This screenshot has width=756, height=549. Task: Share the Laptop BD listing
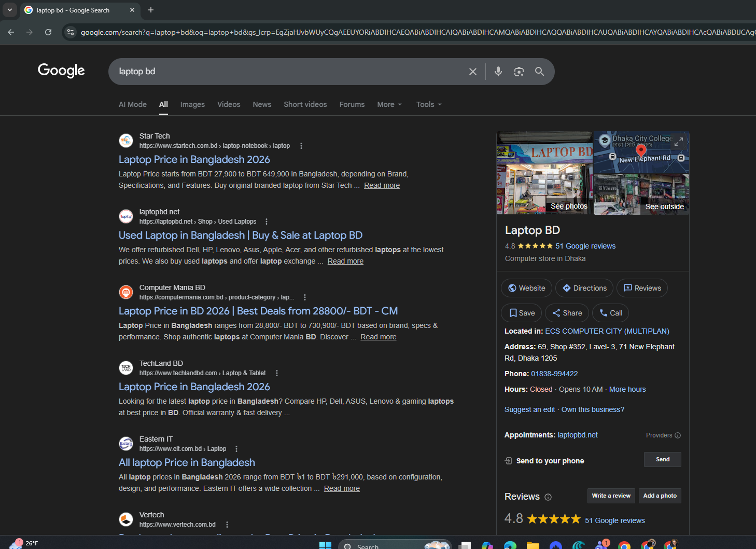coord(566,313)
